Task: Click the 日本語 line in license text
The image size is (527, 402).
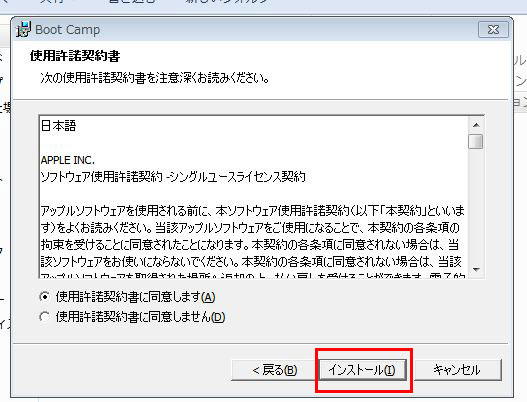Action: 58,126
